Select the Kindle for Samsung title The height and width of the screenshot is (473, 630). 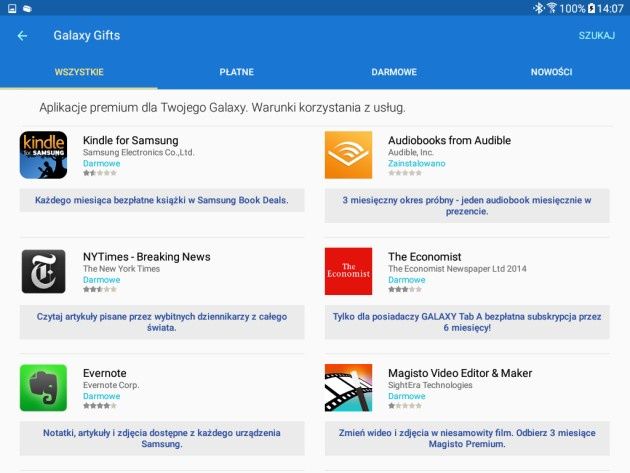[x=131, y=140]
